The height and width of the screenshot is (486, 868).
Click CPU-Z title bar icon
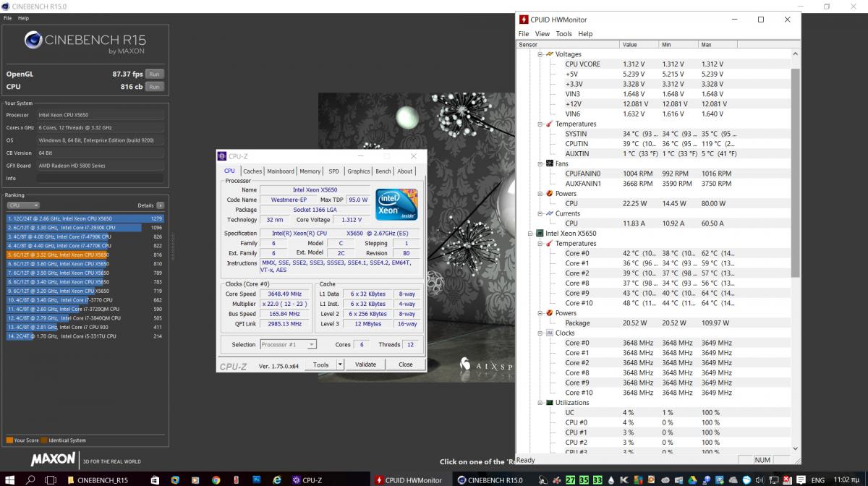coord(223,156)
